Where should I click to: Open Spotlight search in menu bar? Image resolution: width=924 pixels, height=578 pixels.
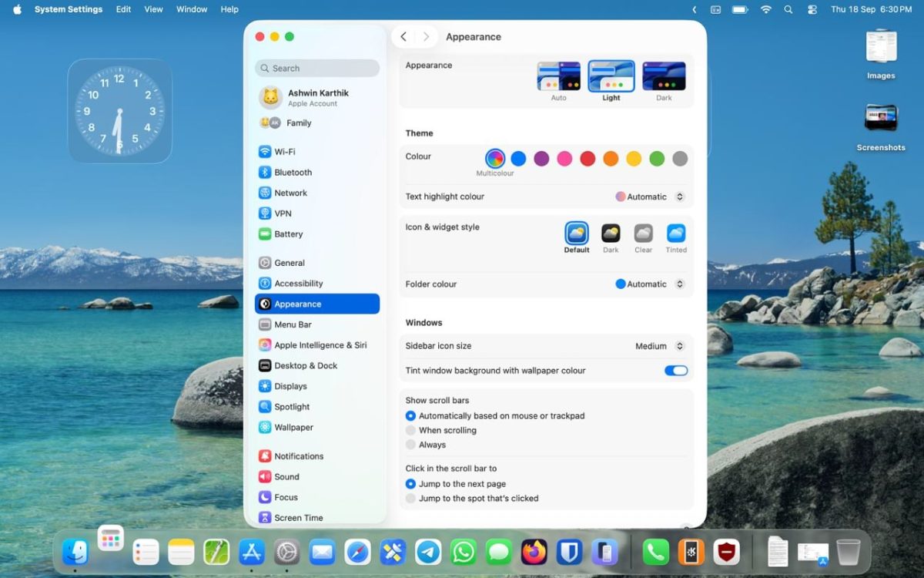pos(788,9)
